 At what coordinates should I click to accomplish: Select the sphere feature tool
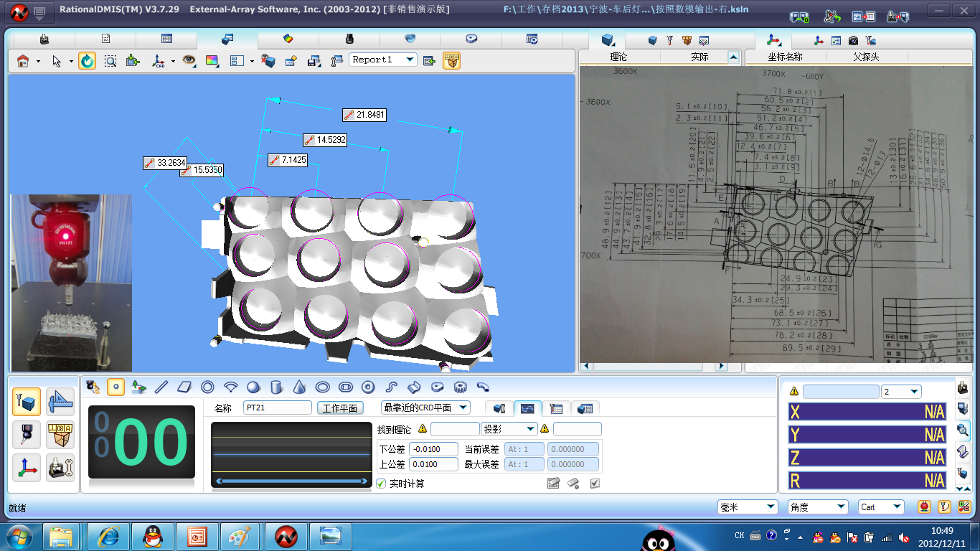253,387
